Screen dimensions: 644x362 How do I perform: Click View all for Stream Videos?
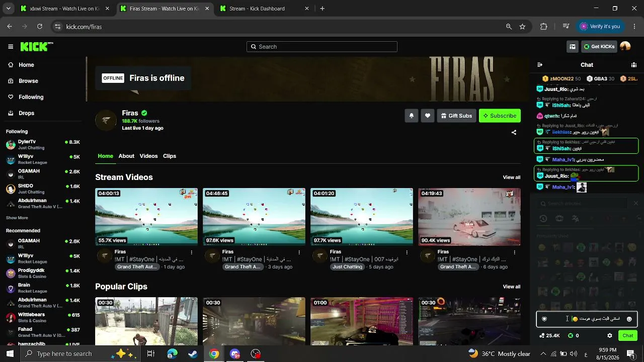512,177
